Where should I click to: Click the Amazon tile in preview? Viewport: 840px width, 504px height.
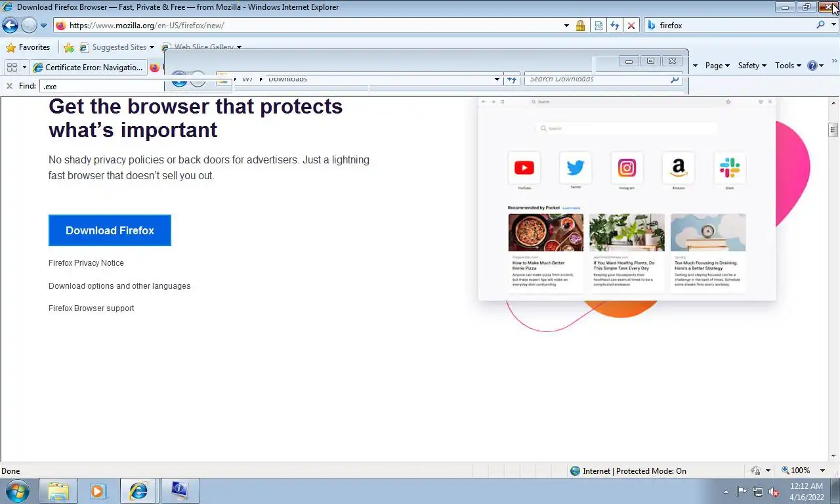[x=679, y=168]
